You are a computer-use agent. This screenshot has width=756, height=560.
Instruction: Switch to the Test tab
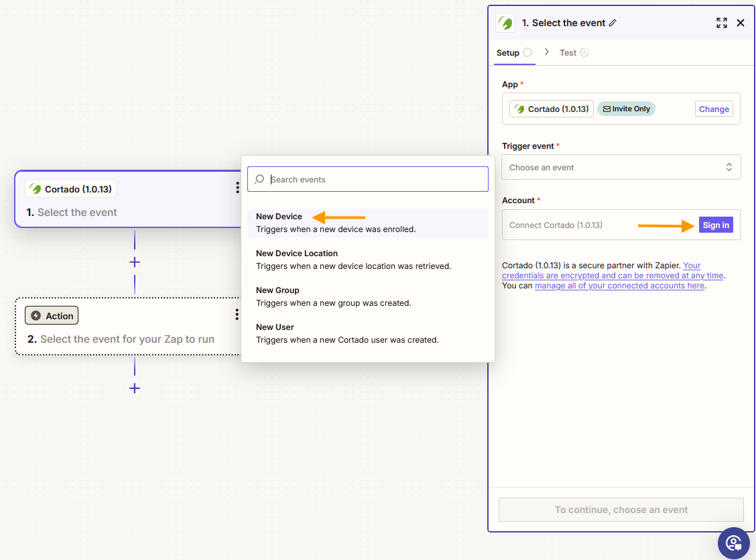pos(574,52)
